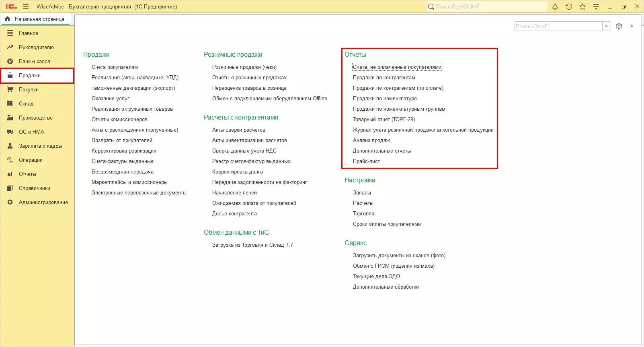Open Загрузить документы из сканов (фото)
This screenshot has width=644, height=347.
coord(399,255)
